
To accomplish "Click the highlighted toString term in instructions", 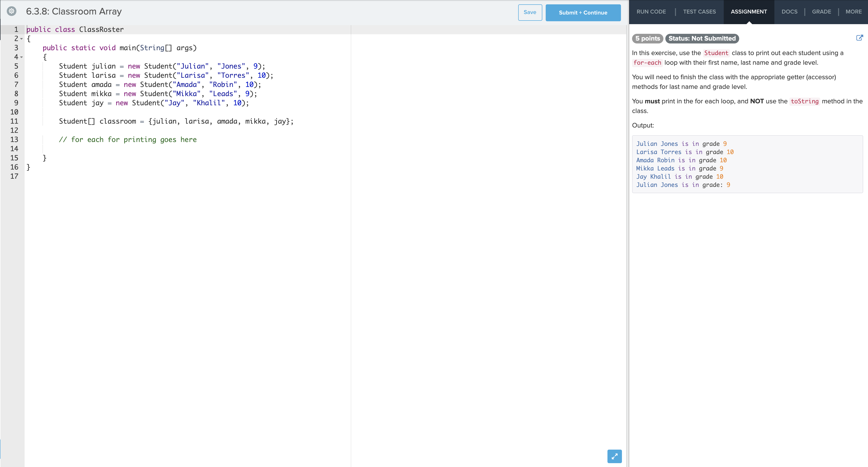I will pos(804,101).
